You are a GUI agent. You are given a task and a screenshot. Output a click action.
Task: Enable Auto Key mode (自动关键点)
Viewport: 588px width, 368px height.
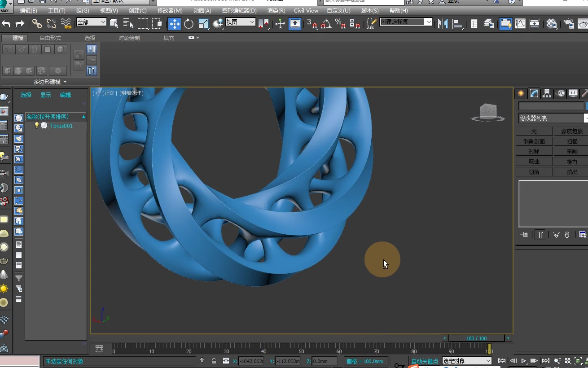tap(424, 361)
